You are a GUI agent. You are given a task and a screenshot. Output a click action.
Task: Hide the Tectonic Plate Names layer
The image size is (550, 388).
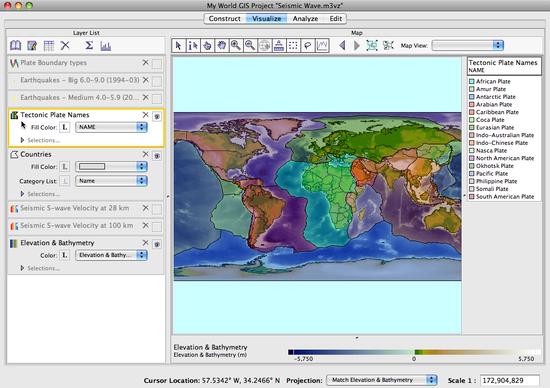[157, 116]
